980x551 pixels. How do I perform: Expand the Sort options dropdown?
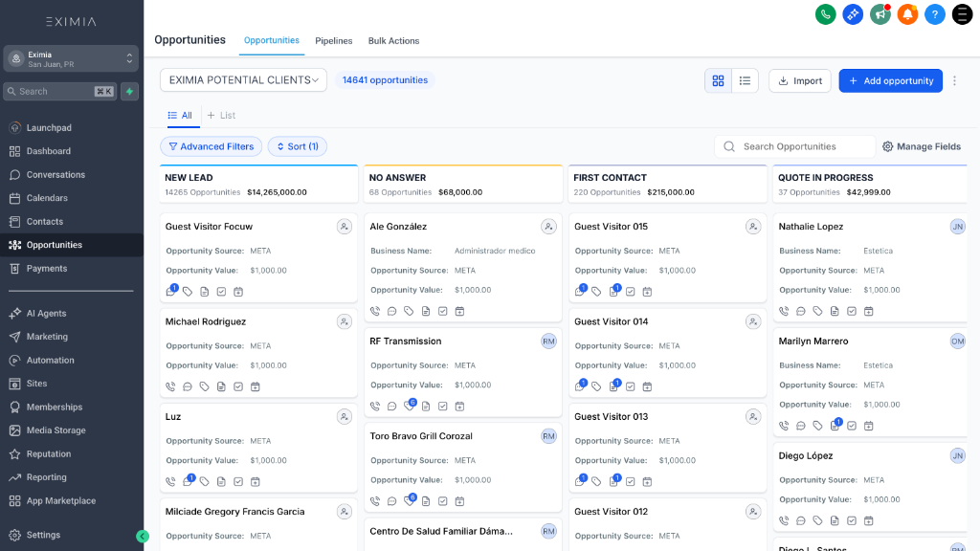(x=297, y=145)
